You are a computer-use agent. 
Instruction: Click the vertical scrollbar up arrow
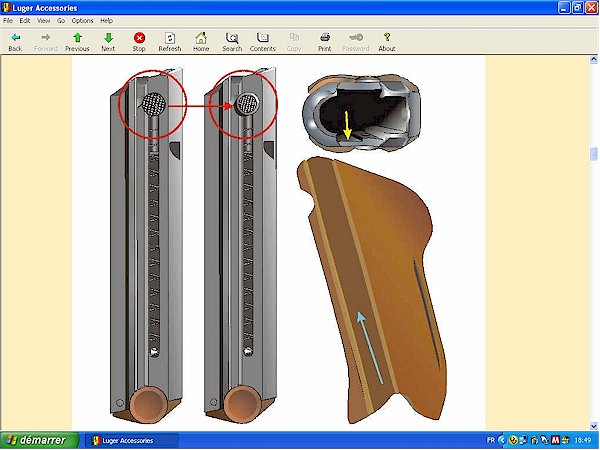593,59
